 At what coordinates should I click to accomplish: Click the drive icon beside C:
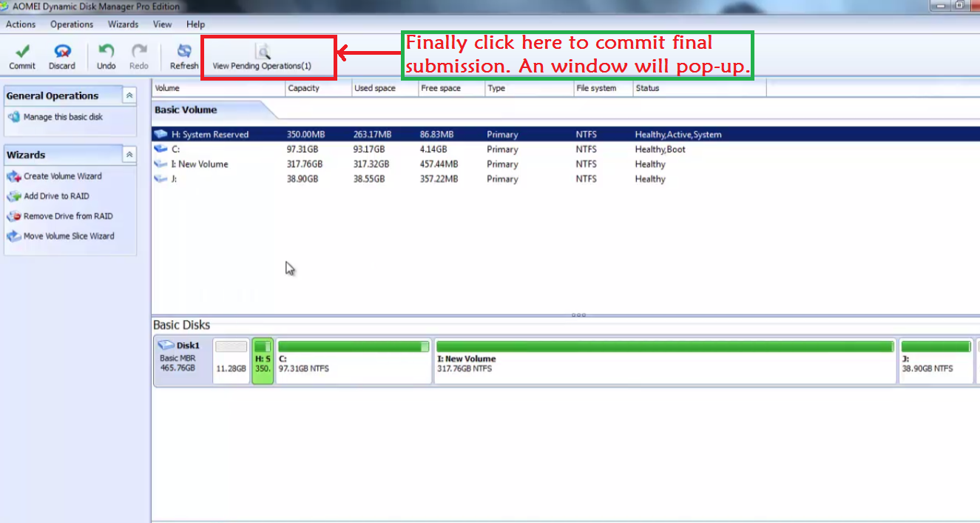(160, 149)
